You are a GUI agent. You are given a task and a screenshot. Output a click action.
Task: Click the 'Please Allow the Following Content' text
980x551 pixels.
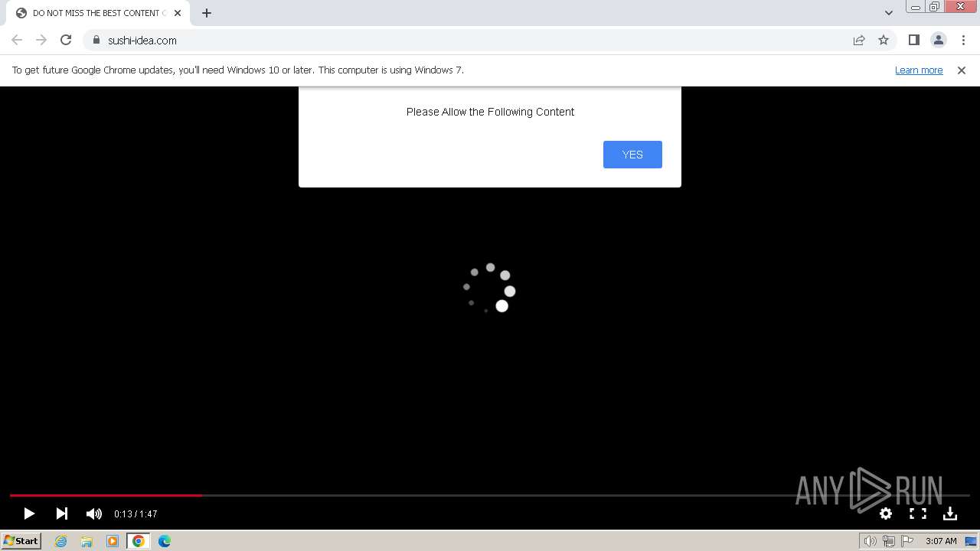click(490, 112)
